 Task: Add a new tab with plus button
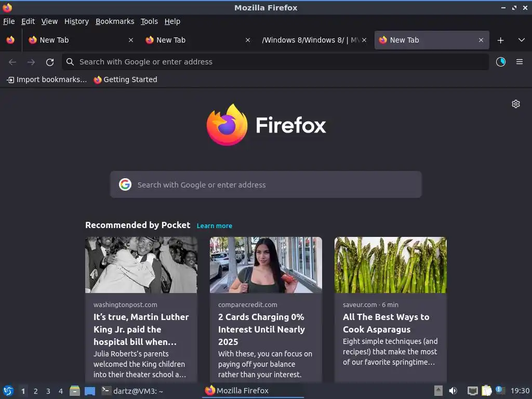pyautogui.click(x=500, y=41)
